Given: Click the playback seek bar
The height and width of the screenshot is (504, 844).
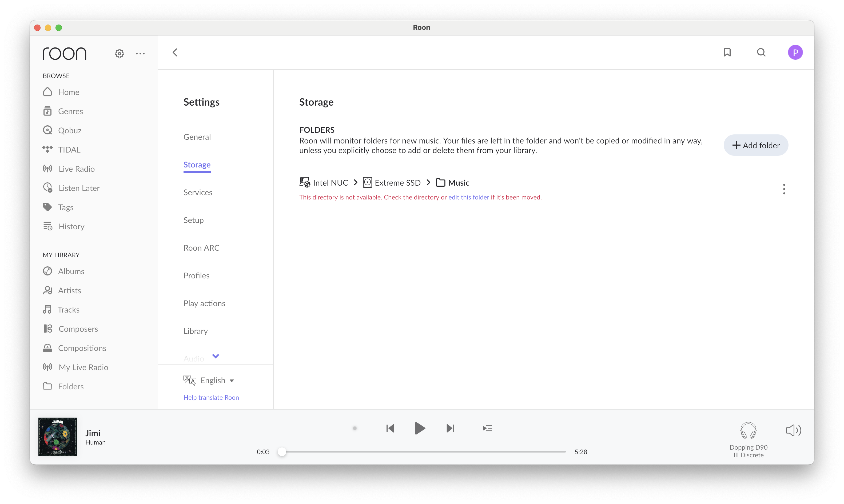Looking at the screenshot, I should (422, 452).
